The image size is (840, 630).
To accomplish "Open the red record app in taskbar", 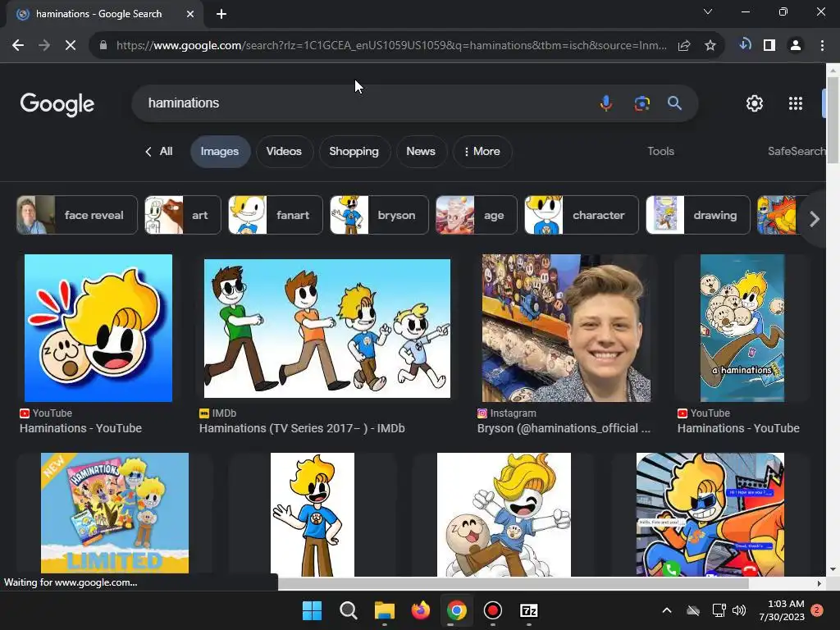I will (x=492, y=610).
